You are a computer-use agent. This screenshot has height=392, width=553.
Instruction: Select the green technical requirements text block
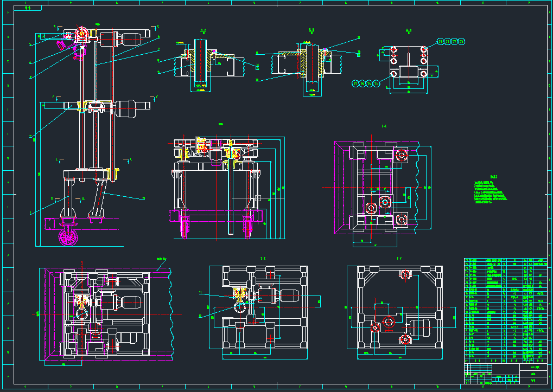(491, 190)
